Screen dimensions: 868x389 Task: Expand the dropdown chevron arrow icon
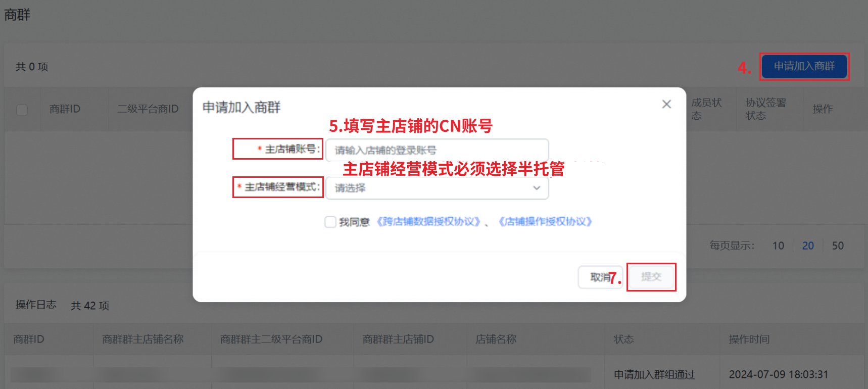coord(537,188)
